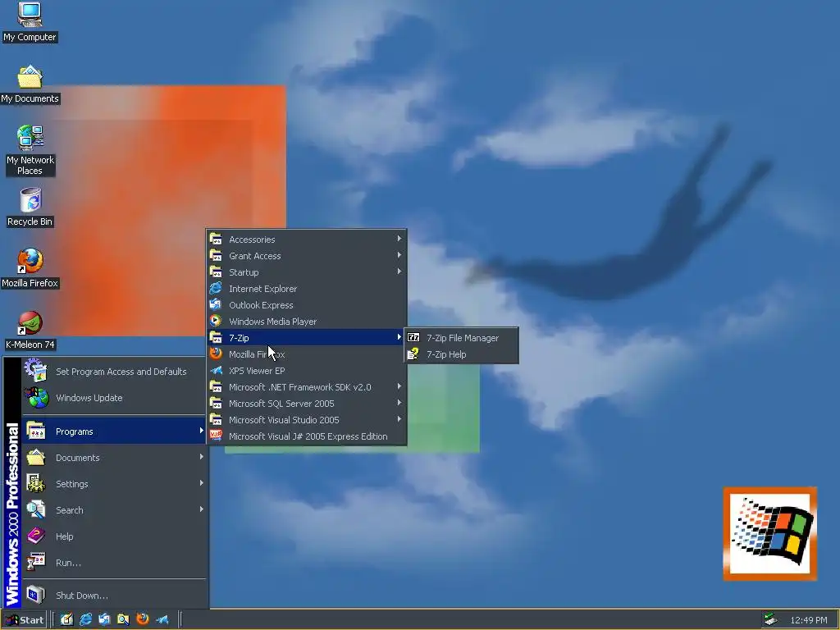Click Shut Down monitor icon
The height and width of the screenshot is (630, 840).
(36, 595)
